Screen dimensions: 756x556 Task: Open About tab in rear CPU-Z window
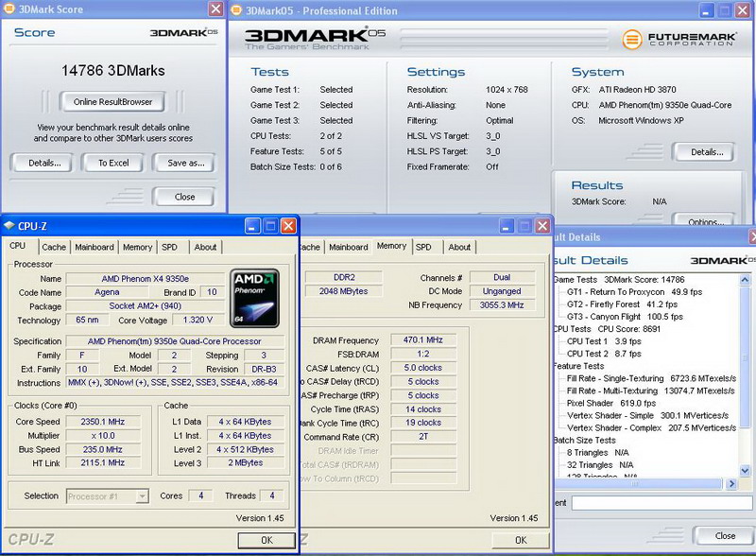pos(459,247)
